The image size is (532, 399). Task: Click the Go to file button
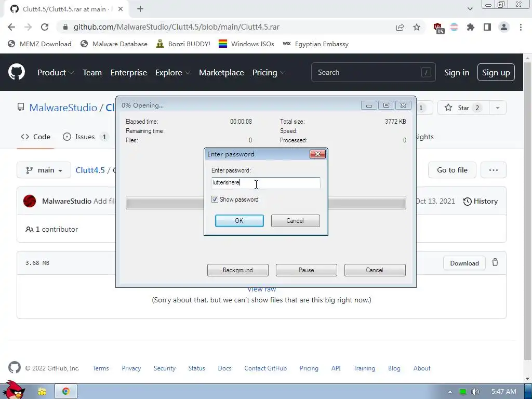[452, 170]
